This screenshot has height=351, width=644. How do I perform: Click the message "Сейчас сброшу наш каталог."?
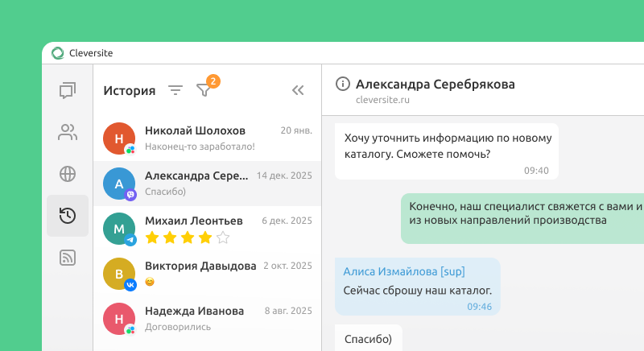417,291
